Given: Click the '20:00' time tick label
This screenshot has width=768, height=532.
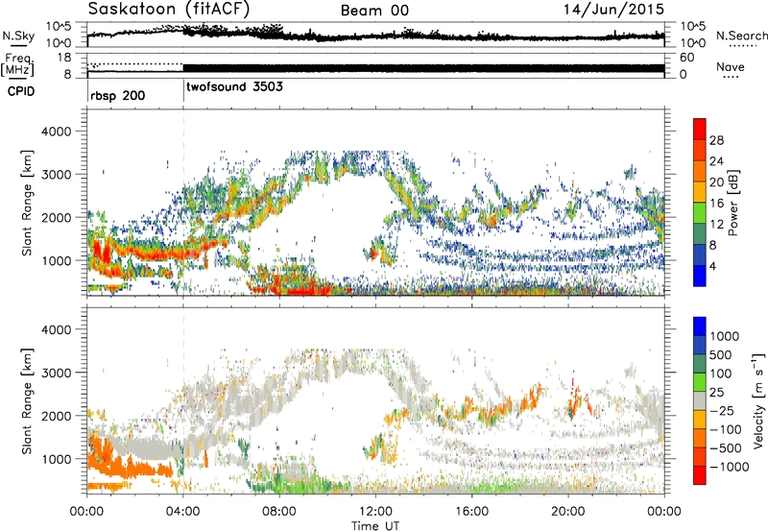Looking at the screenshot, I should click(x=567, y=512).
